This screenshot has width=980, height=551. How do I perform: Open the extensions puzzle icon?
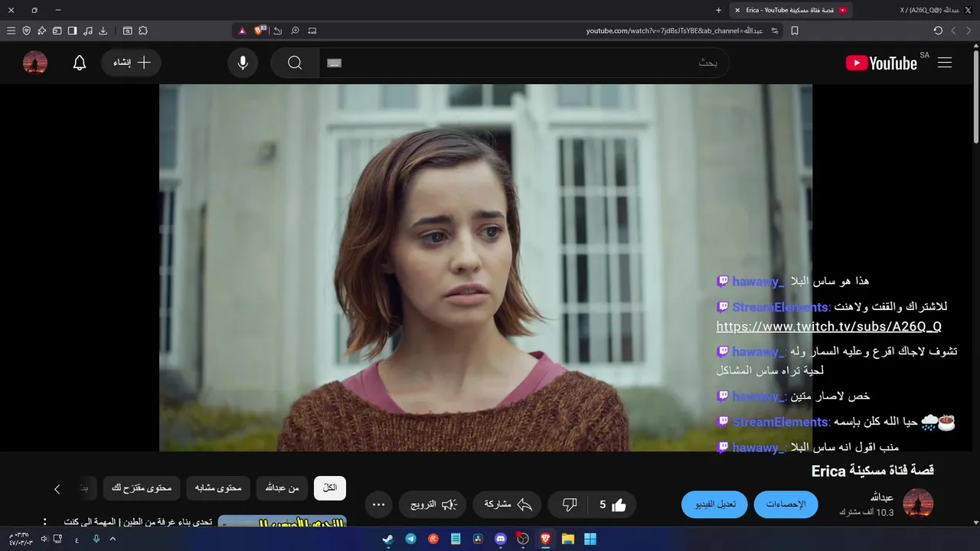[142, 31]
